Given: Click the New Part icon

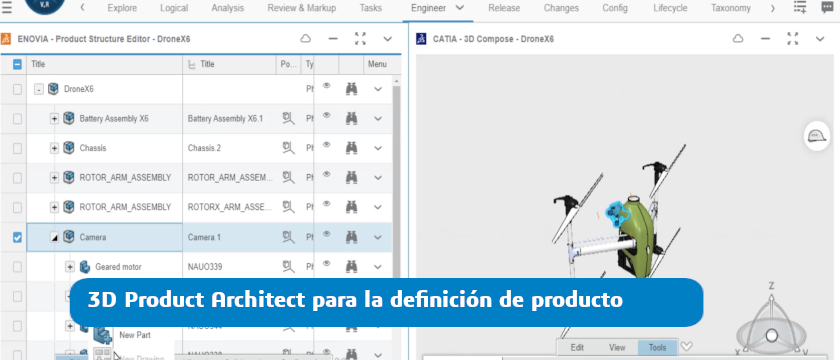Looking at the screenshot, I should click(102, 335).
